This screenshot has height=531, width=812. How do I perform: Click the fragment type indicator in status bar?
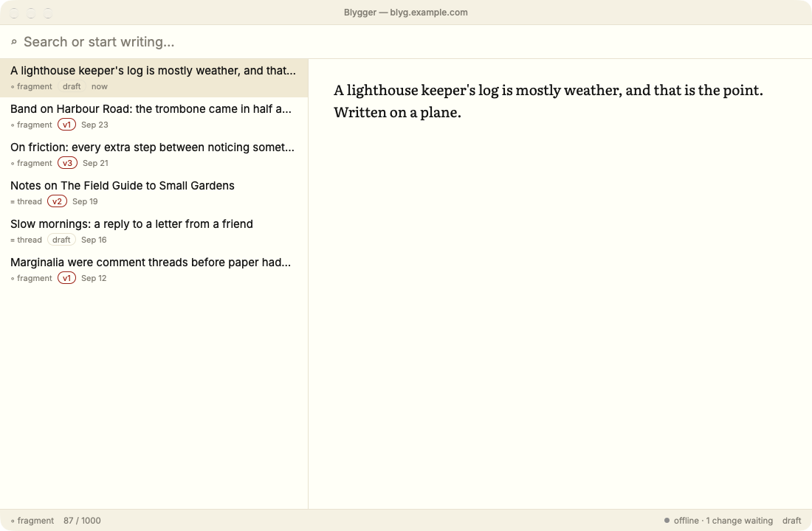pos(32,521)
